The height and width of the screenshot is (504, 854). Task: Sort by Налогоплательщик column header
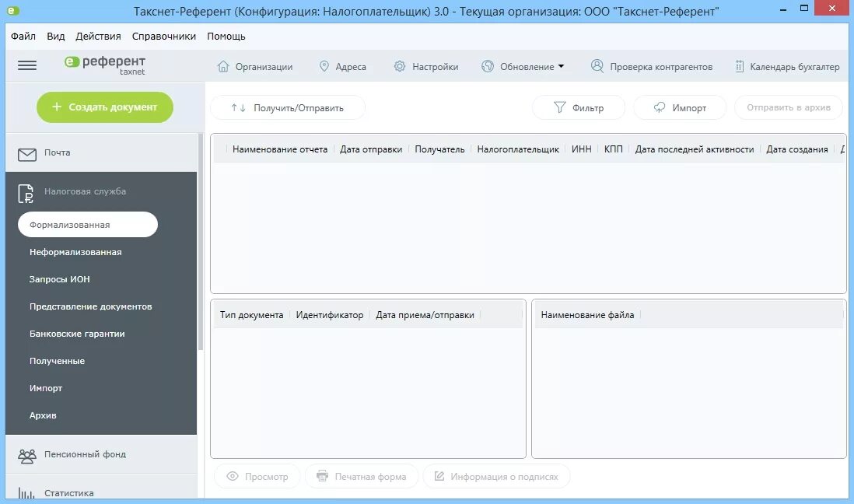coord(518,149)
